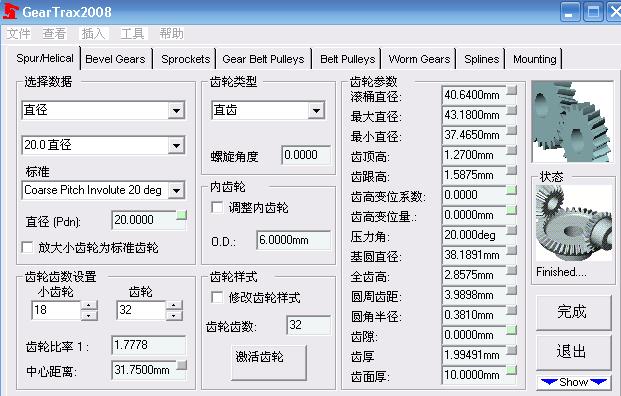Click the spur gear preview thumbnail
The image size is (621, 396).
point(572,121)
